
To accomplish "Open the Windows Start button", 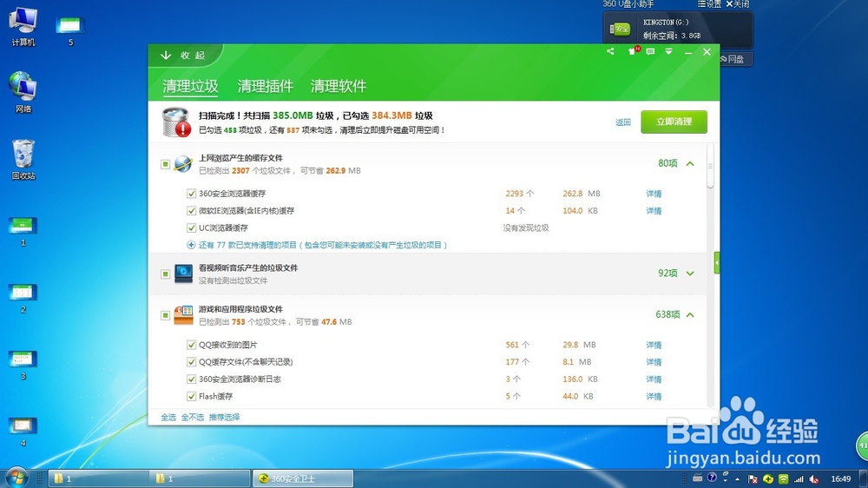I will (16, 478).
